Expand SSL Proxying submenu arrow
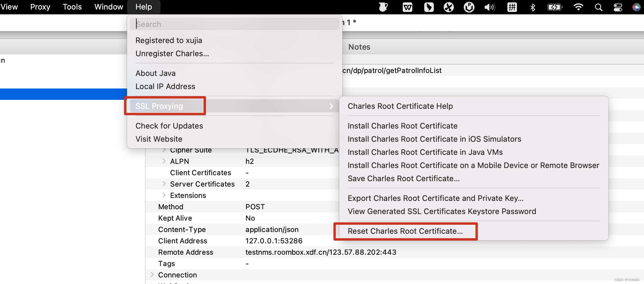 (x=331, y=106)
